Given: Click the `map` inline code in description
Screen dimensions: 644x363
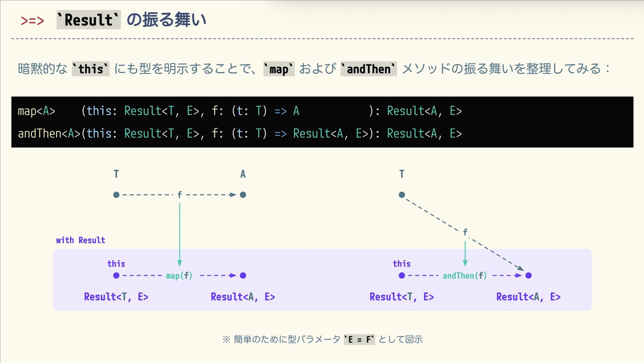Looking at the screenshot, I should pyautogui.click(x=279, y=69).
